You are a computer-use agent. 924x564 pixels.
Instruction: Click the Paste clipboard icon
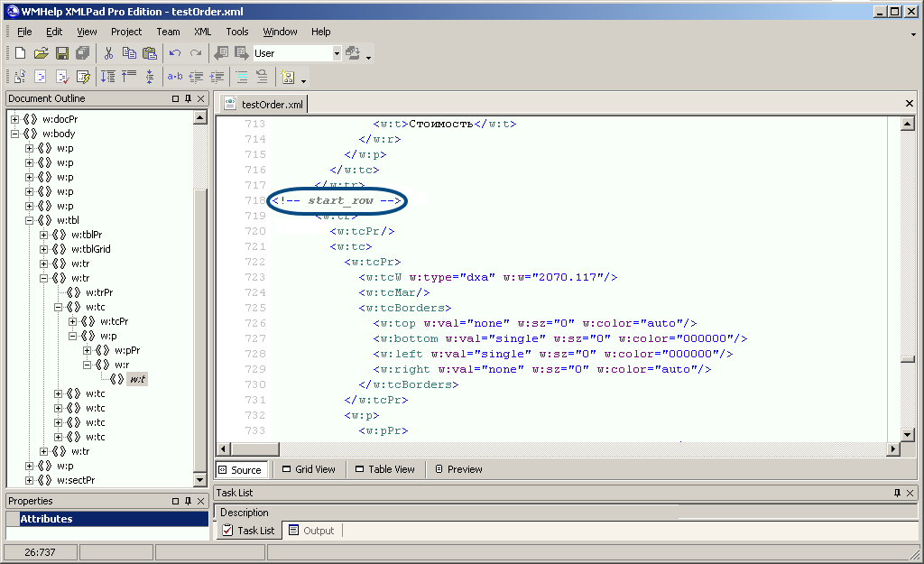[x=149, y=53]
